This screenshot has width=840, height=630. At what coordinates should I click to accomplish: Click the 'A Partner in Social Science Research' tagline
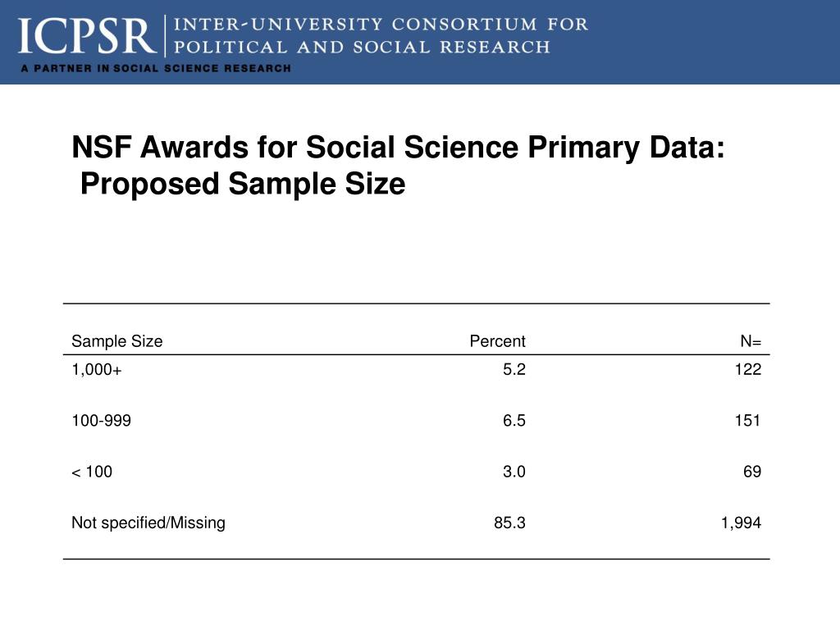(156, 69)
